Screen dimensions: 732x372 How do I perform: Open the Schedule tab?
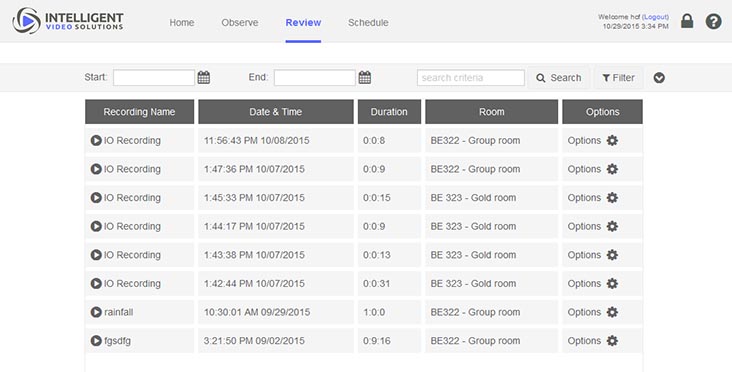click(x=368, y=22)
